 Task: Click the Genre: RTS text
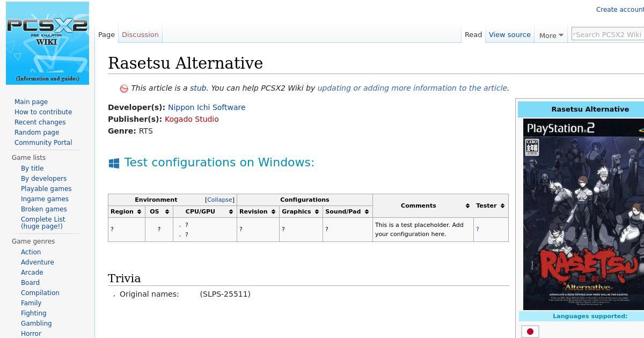point(130,131)
